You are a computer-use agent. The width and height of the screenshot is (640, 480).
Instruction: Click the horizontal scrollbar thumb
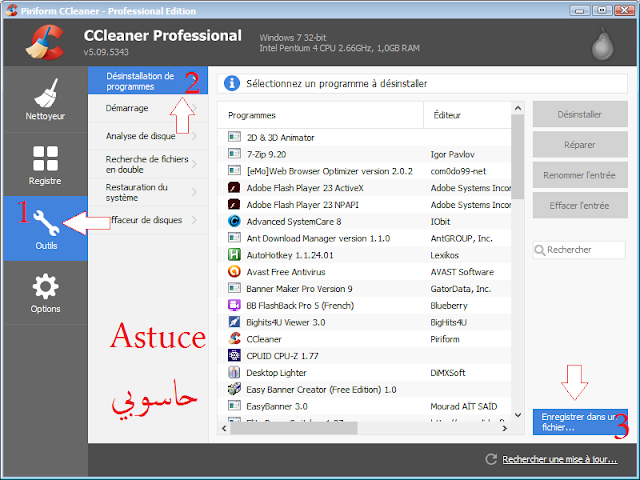[x=294, y=428]
